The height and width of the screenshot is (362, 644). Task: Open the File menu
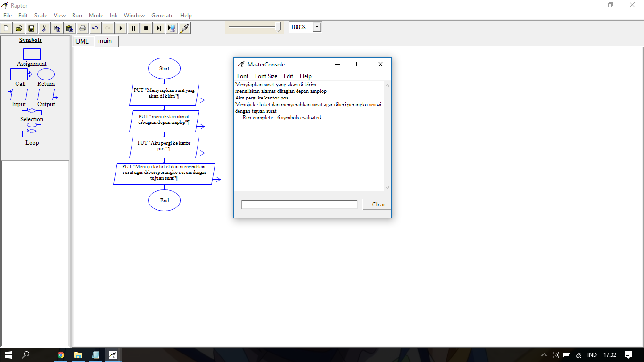8,16
